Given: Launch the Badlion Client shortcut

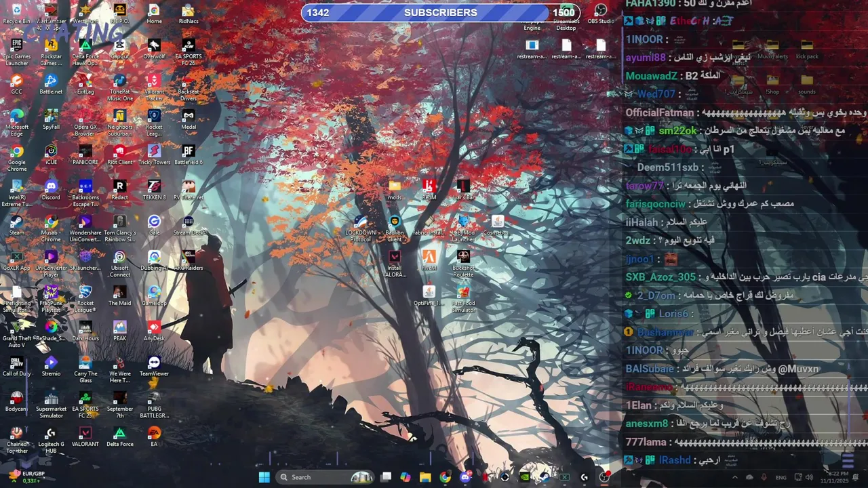Looking at the screenshot, I should (x=394, y=228).
